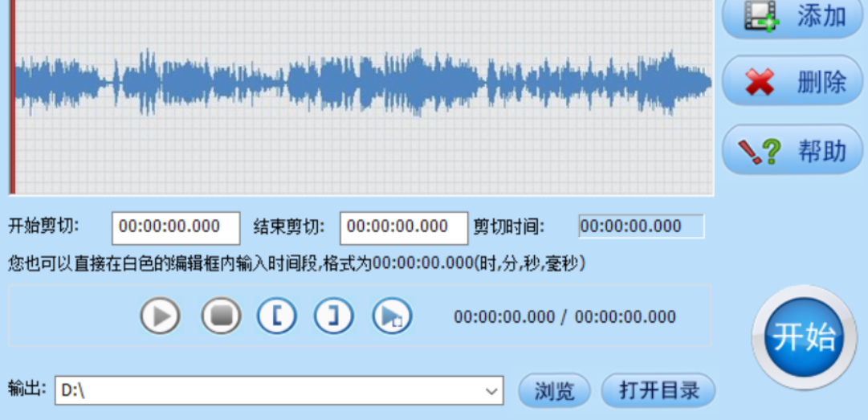Click the 结束剪切 label

pyautogui.click(x=289, y=226)
